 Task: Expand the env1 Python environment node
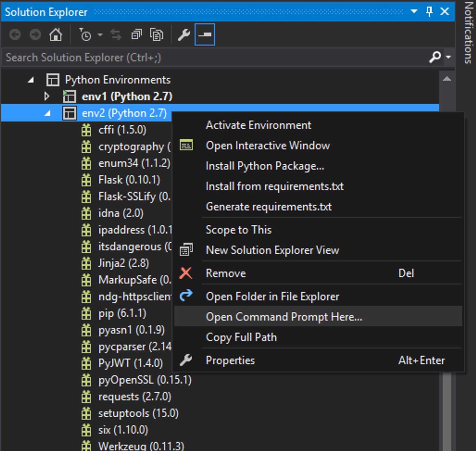pos(47,96)
